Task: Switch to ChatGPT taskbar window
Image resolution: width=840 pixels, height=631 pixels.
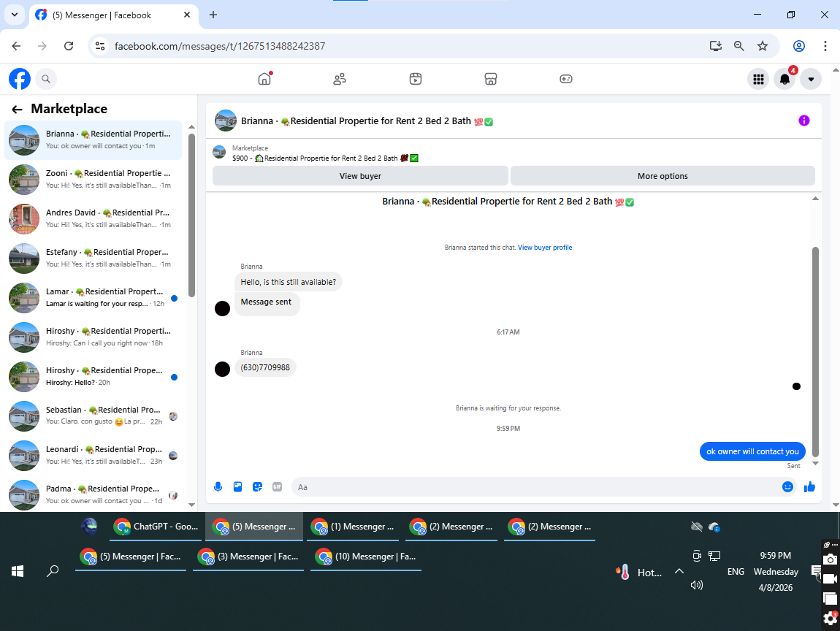Action: (156, 527)
